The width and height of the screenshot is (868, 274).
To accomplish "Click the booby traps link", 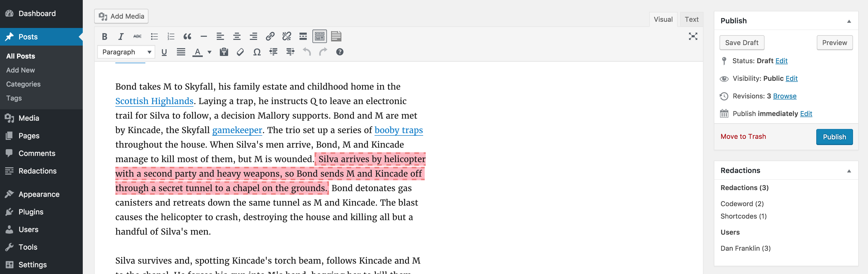I will [x=399, y=130].
